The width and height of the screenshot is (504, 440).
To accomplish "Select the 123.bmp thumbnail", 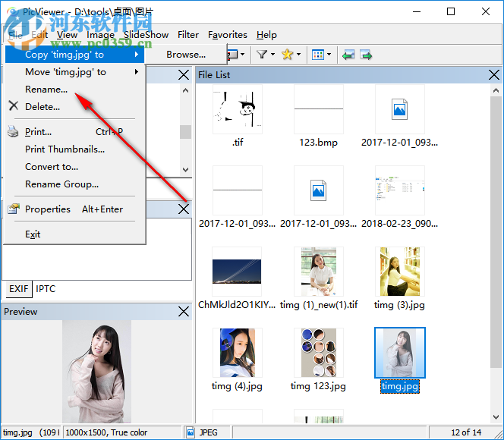I will coord(319,109).
